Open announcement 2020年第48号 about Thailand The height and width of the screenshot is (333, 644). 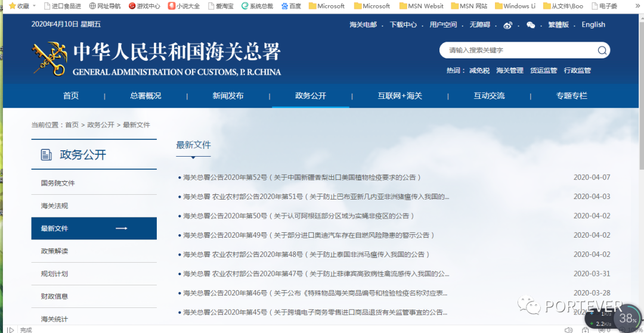coord(307,255)
